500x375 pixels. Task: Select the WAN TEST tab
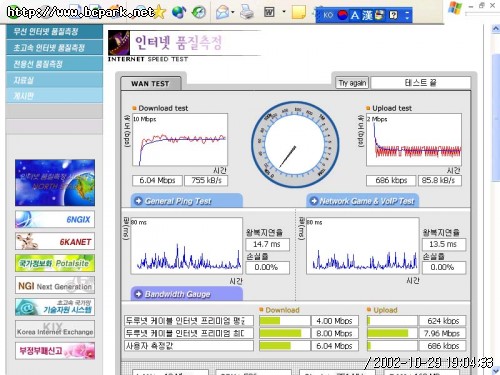(151, 83)
